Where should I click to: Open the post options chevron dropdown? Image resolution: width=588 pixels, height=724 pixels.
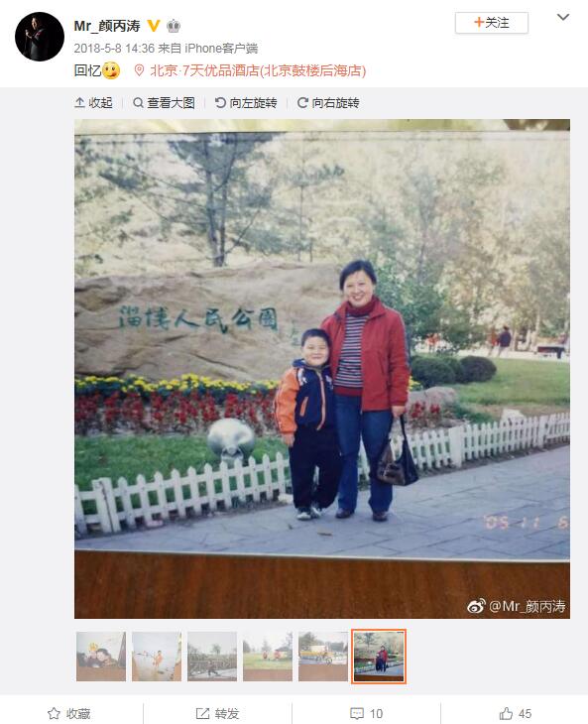(x=562, y=18)
